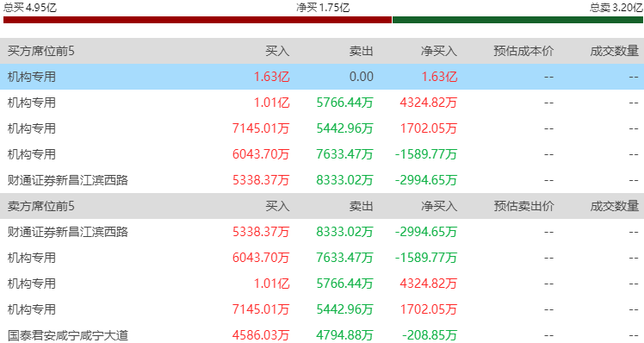Select 财通证券新昌江滨西路 in 买方席位前5 table
The width and height of the screenshot is (644, 343).
(68, 180)
